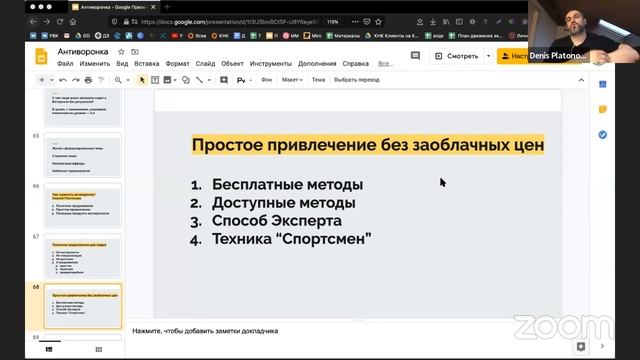Select slide 67 thumbnail
The width and height of the screenshot is (640, 360).
tap(83, 256)
